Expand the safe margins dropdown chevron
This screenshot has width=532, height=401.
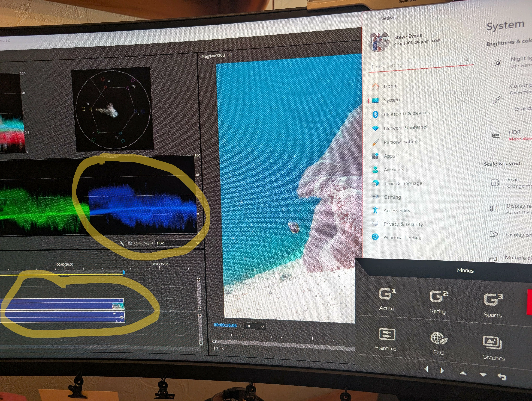coord(223,349)
